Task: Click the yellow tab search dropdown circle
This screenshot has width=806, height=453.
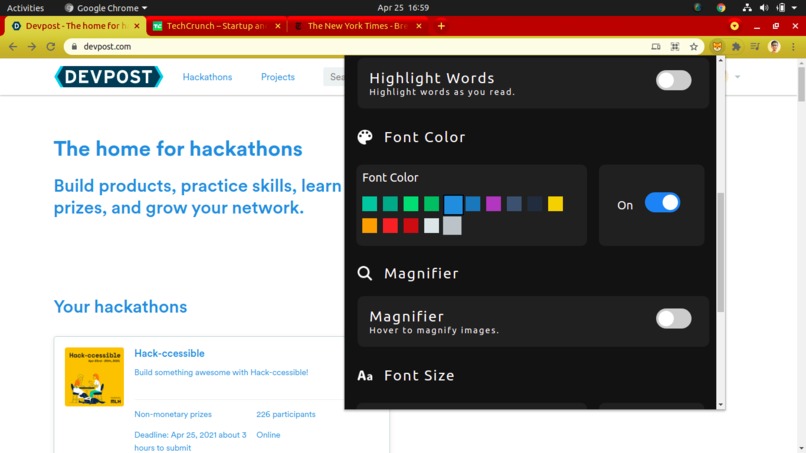Action: tap(734, 26)
